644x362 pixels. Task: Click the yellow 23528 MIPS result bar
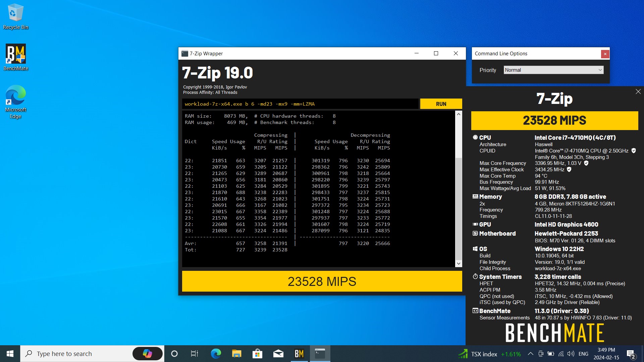(322, 281)
